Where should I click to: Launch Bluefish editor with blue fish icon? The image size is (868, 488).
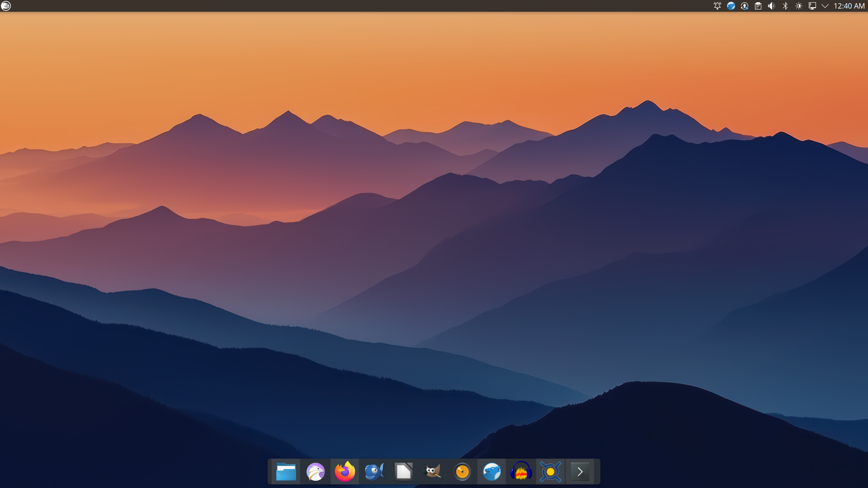pyautogui.click(x=374, y=472)
